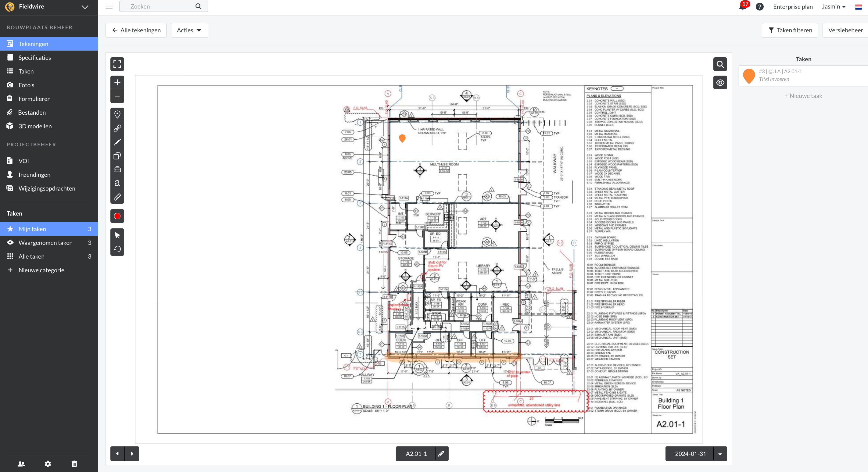Go back to Alle tekeningen
868x472 pixels.
point(136,30)
